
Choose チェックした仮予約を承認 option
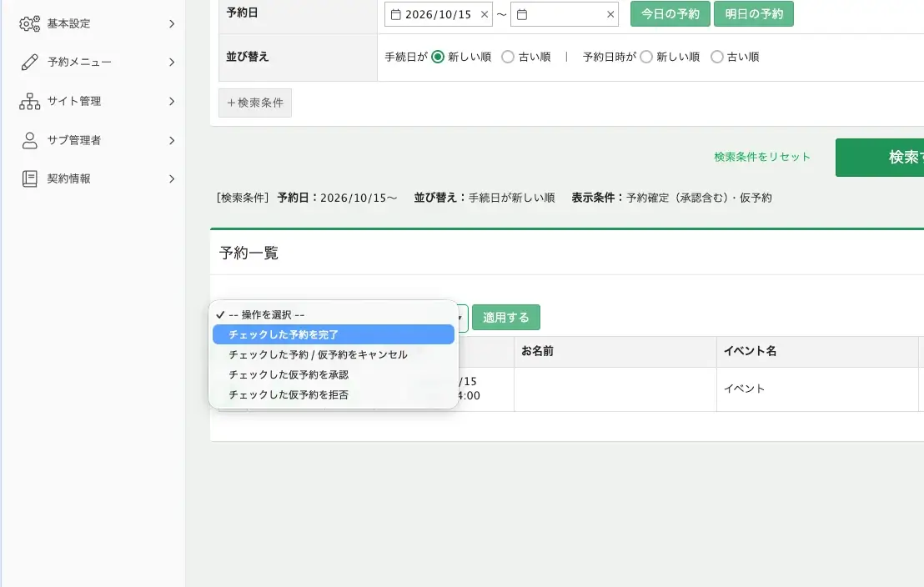[x=334, y=375]
